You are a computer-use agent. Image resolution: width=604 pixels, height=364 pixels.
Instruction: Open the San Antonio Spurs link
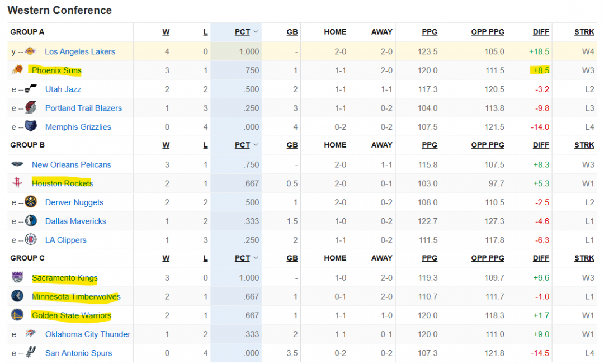point(79,353)
